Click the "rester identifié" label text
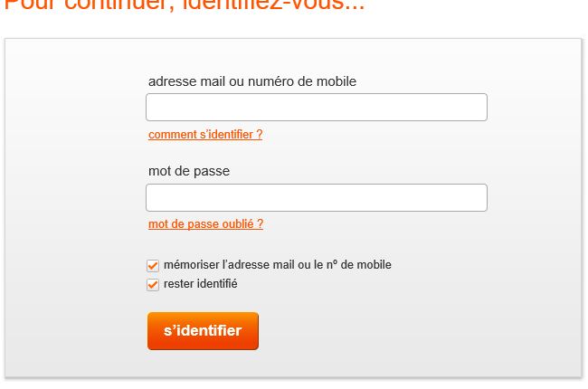 pos(200,284)
